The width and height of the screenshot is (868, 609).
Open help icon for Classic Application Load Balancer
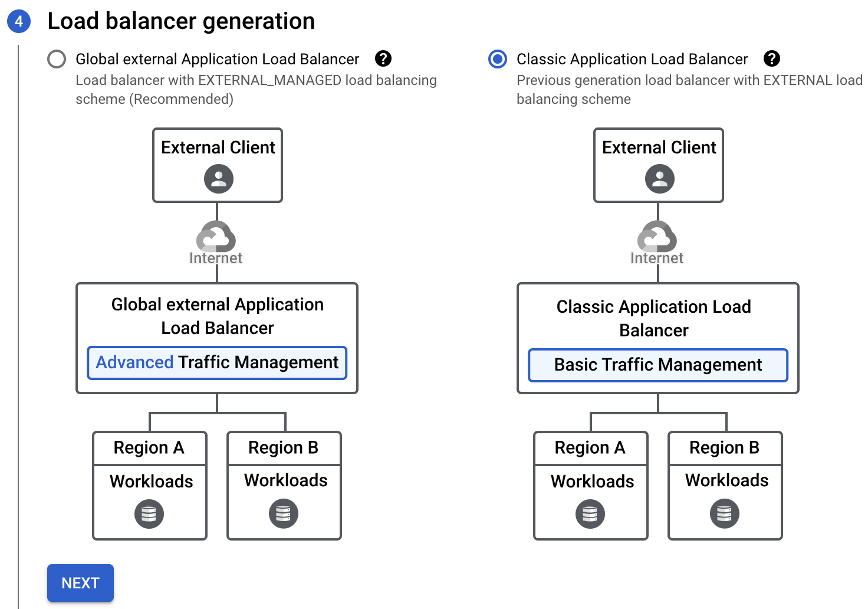pos(772,58)
